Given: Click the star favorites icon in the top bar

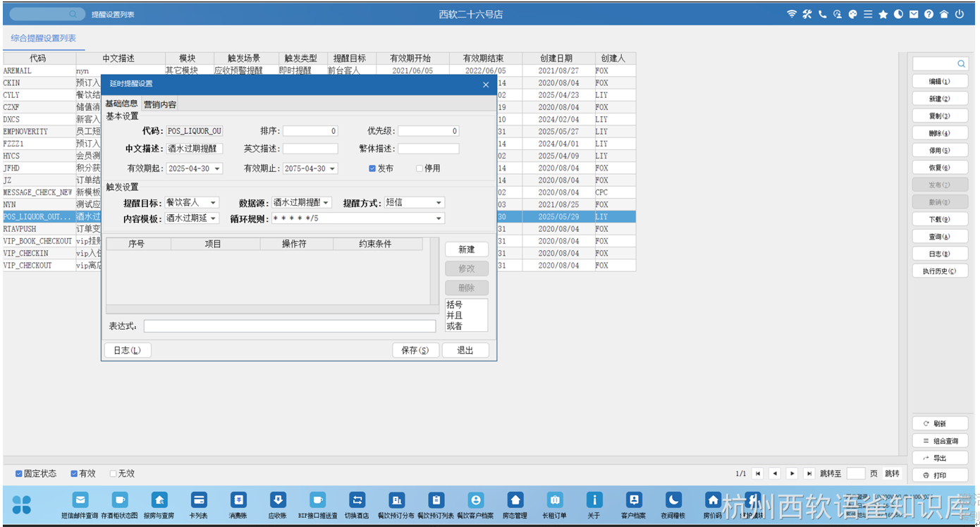Looking at the screenshot, I should (883, 14).
